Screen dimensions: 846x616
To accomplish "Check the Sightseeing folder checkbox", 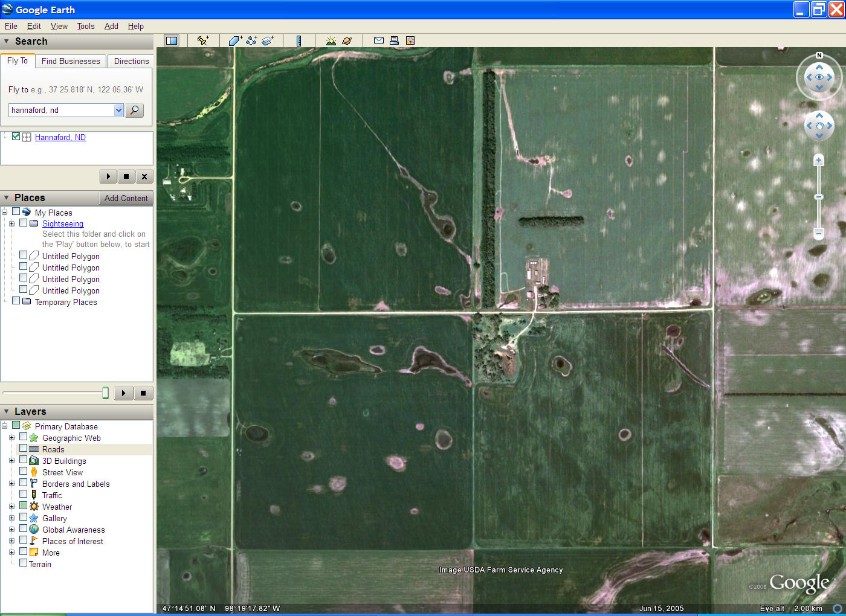I will click(x=24, y=223).
